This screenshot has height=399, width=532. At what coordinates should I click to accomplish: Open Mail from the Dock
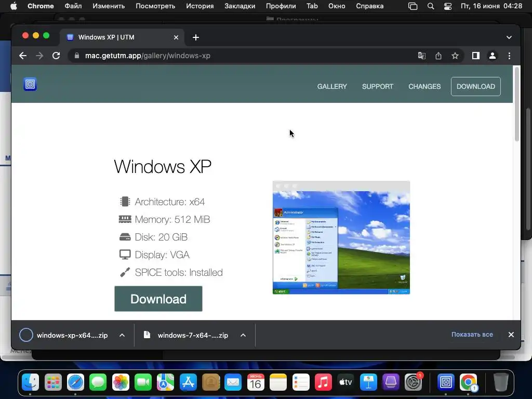[x=233, y=382]
